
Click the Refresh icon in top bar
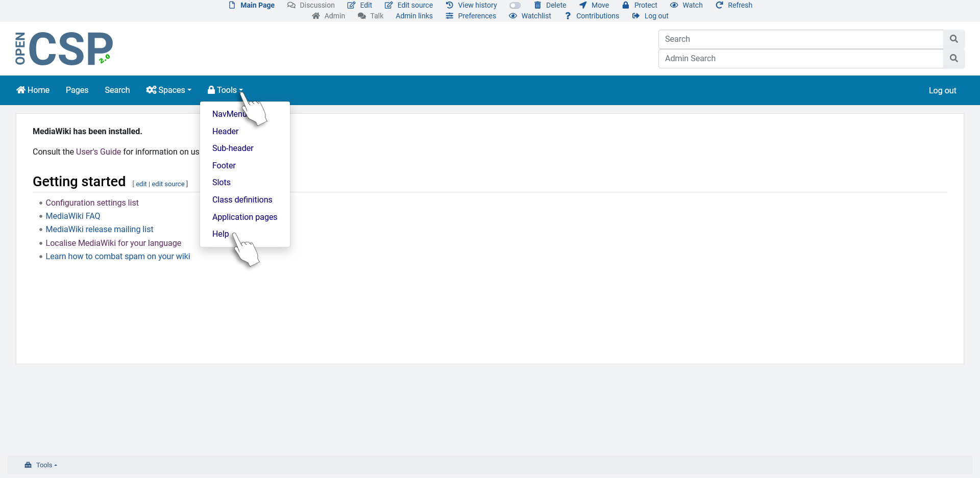point(719,5)
